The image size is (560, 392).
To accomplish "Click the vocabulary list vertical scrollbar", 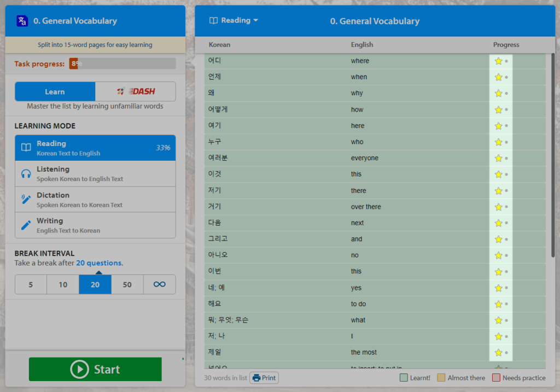I will coord(553,155).
